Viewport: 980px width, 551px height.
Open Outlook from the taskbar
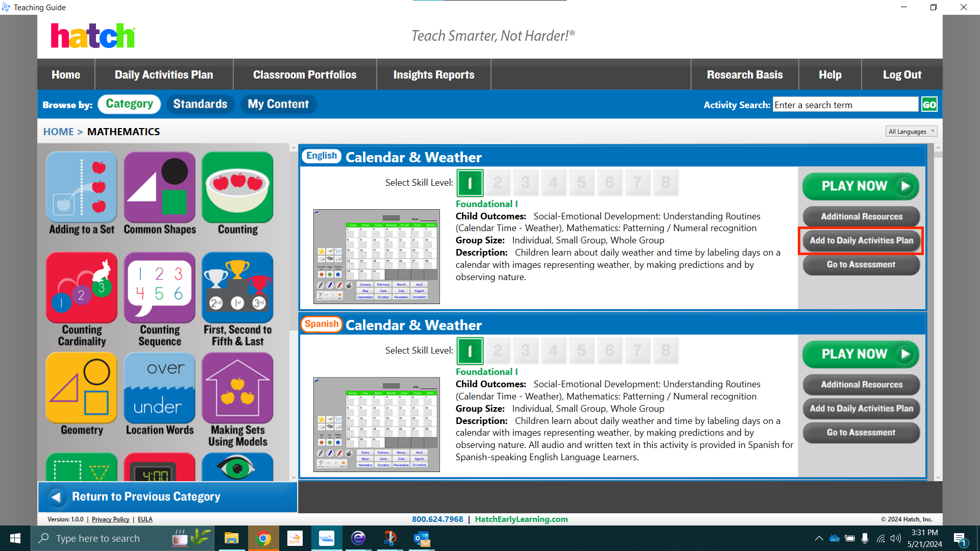422,538
